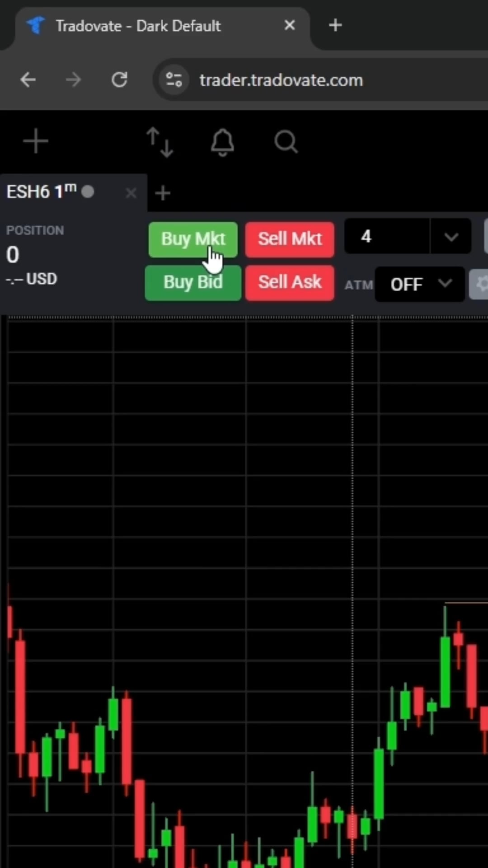
Task: Go back to the previous browser page
Action: [x=28, y=80]
